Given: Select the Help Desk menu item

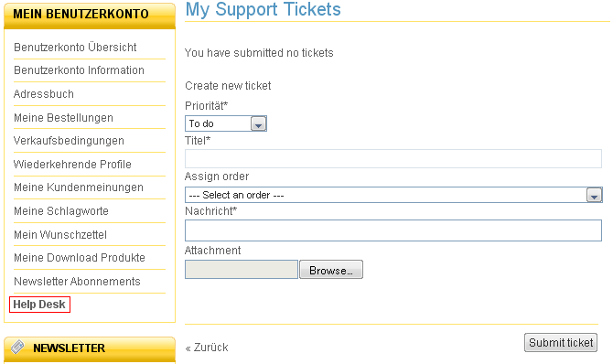Looking at the screenshot, I should 39,305.
